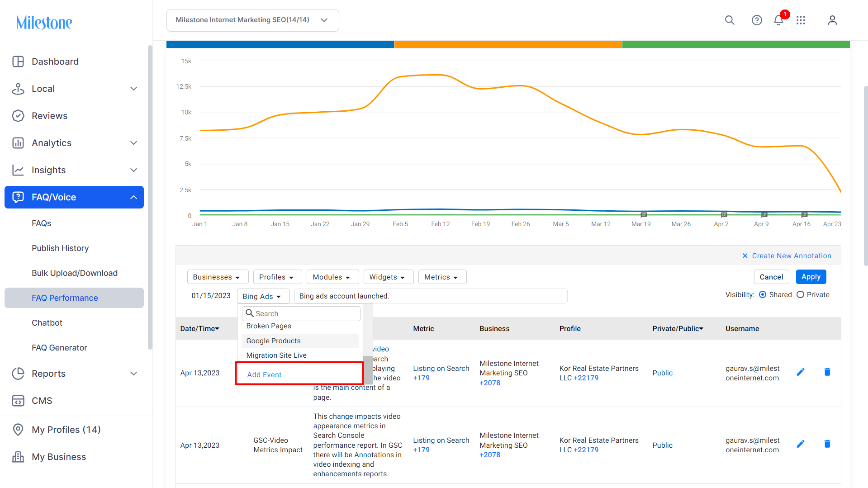Open Bulk Upload/Download in sidebar
The width and height of the screenshot is (868, 488).
pyautogui.click(x=75, y=273)
